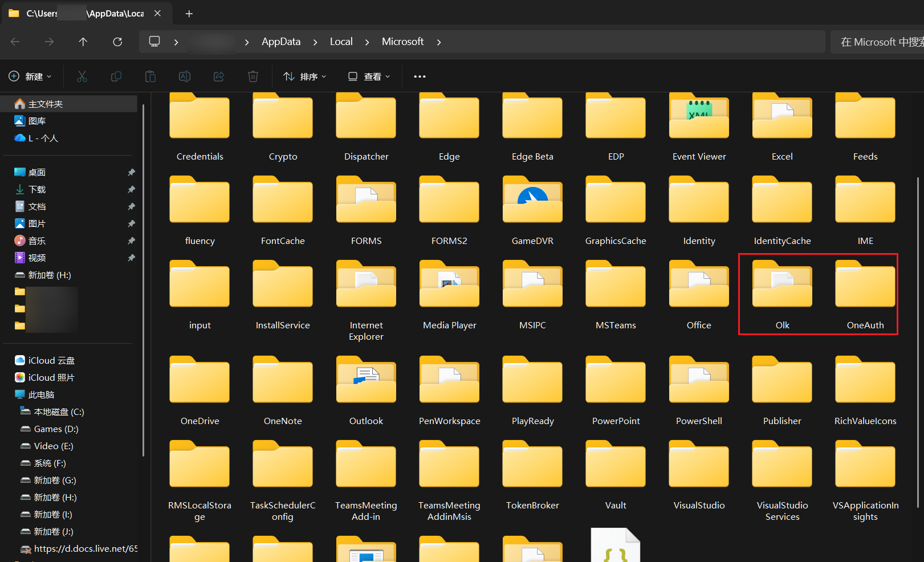Select the Internet Explorer folder
924x562 pixels.
[366, 300]
